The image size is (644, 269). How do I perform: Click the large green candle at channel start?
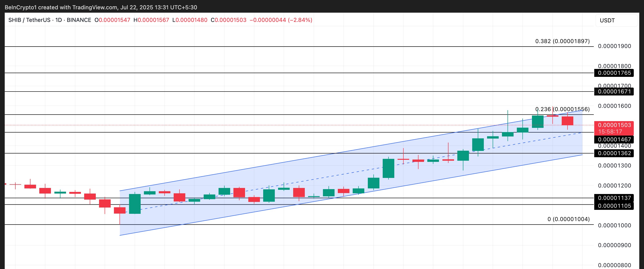(135, 204)
